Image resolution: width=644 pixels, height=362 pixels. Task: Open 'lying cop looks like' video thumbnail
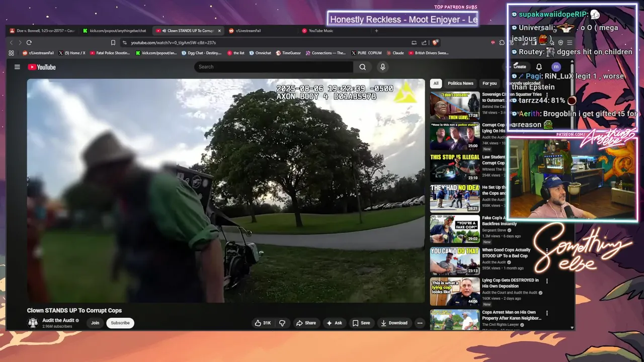point(455,292)
